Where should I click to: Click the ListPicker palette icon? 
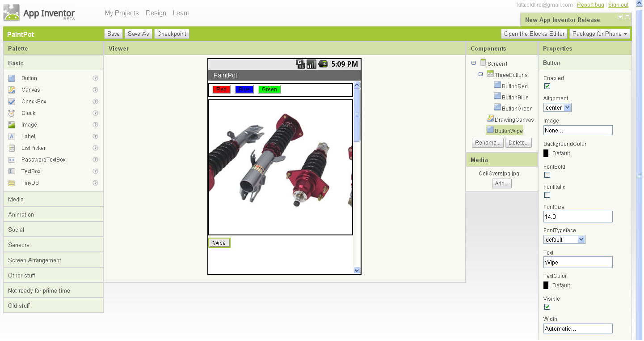(x=12, y=148)
